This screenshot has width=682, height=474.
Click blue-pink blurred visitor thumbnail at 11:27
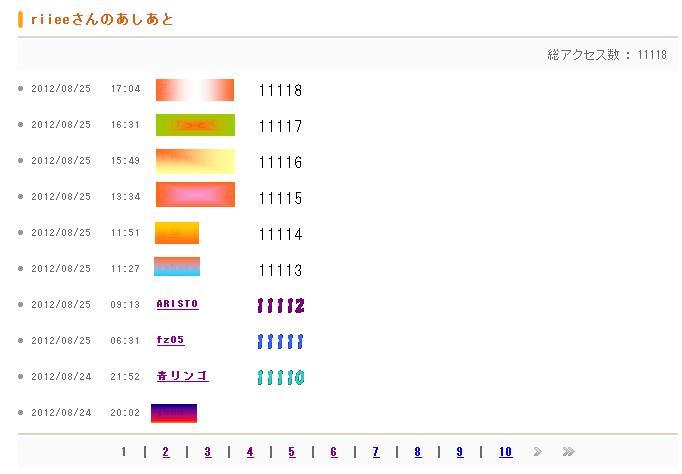coord(177,267)
